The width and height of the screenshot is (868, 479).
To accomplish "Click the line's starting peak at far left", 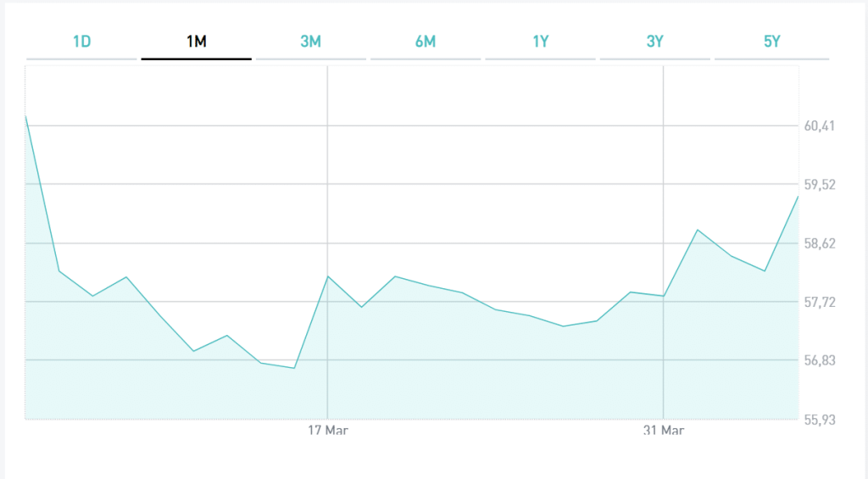I will click(x=26, y=116).
